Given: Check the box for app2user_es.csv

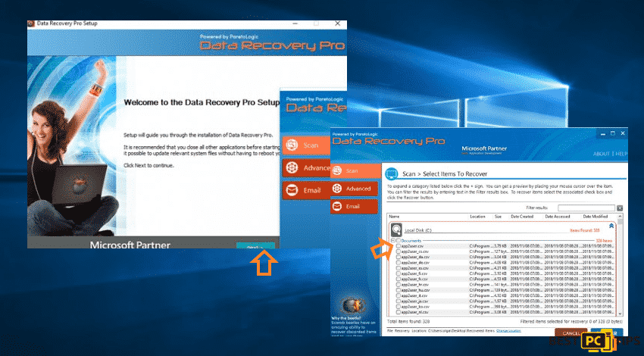Looking at the screenshot, I should [x=399, y=268].
